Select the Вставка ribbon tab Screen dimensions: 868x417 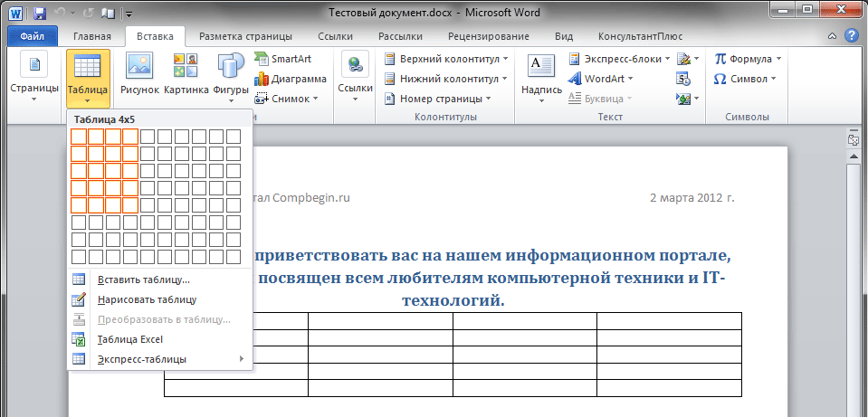(x=155, y=36)
